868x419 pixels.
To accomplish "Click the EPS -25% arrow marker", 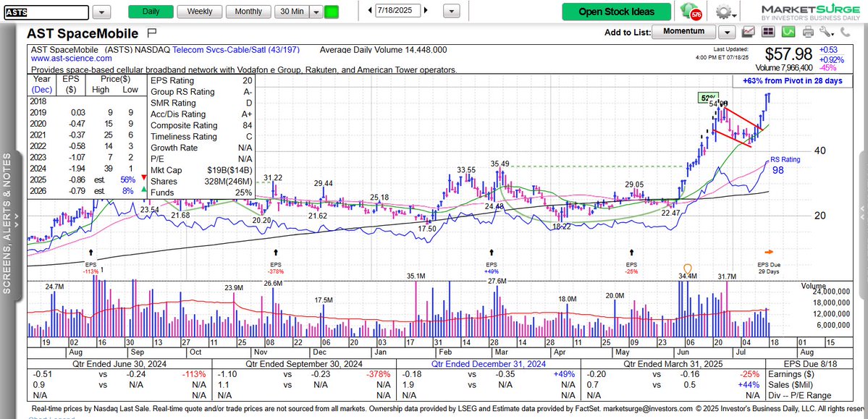I will (631, 252).
